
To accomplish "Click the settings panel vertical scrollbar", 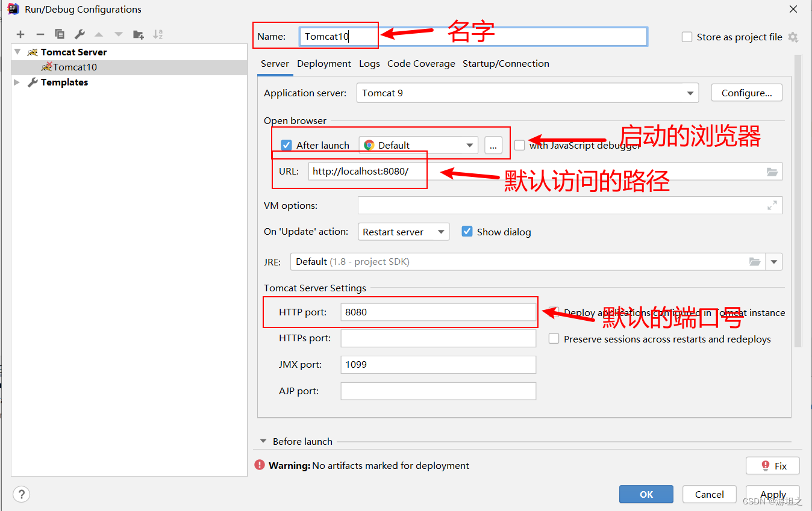I will click(x=798, y=200).
